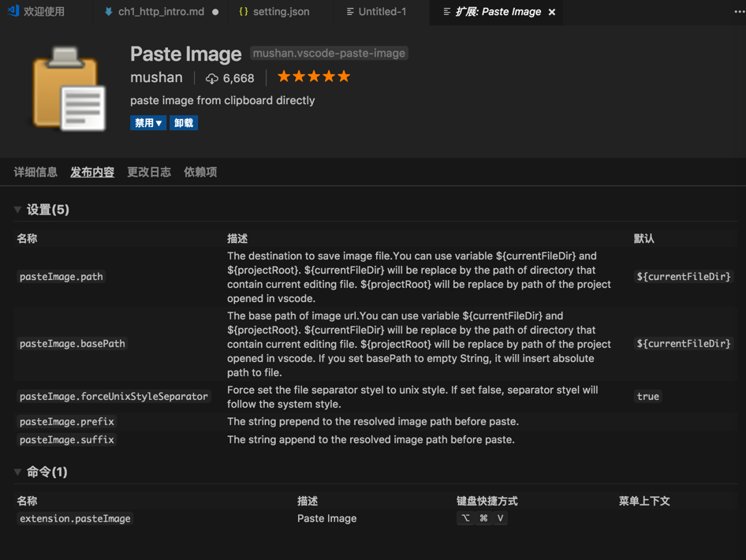Select the 依赖项 tab

pyautogui.click(x=200, y=172)
